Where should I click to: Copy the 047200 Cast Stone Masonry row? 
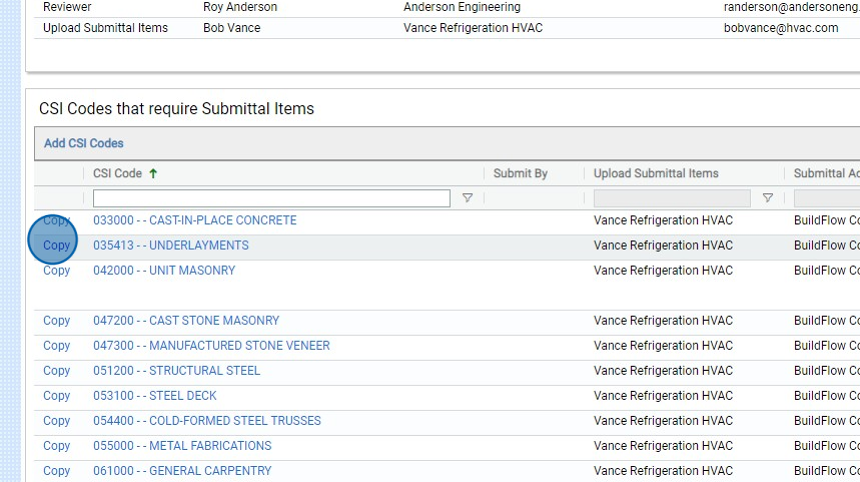point(56,321)
